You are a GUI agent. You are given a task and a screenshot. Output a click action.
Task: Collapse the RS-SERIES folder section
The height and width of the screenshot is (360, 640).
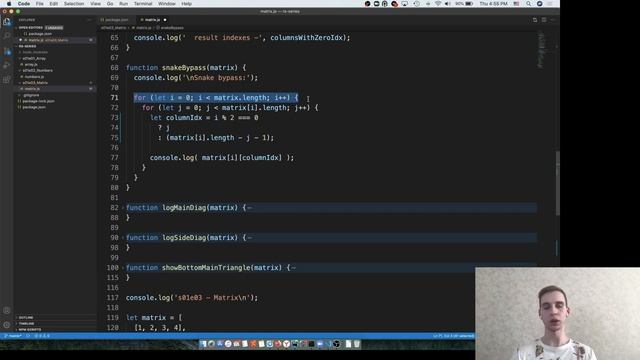(27, 46)
